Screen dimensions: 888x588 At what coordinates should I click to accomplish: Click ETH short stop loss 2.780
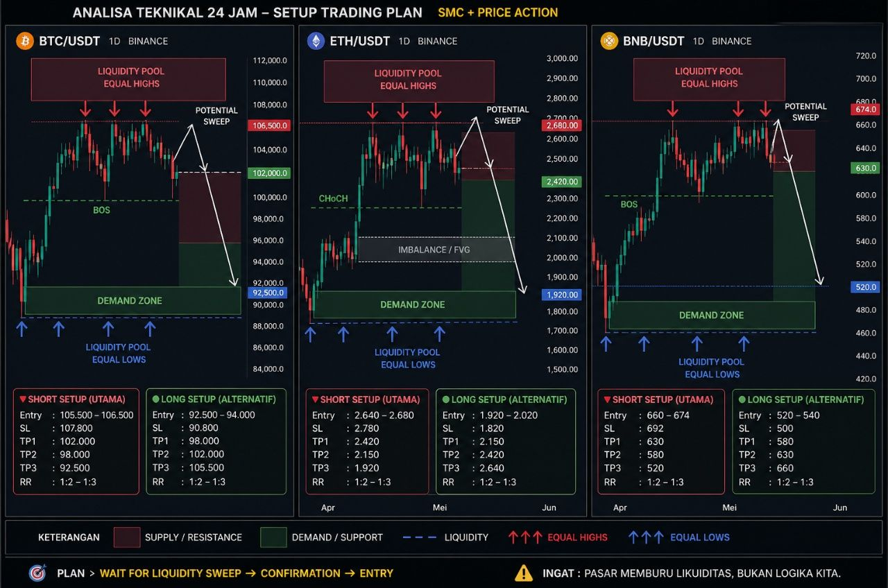pos(366,428)
